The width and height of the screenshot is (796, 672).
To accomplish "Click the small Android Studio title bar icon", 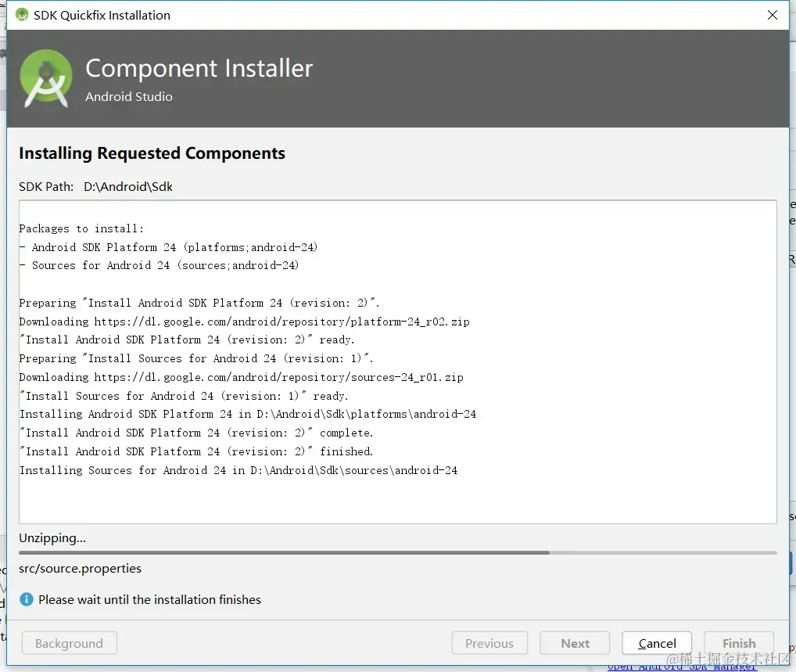I will [x=21, y=15].
